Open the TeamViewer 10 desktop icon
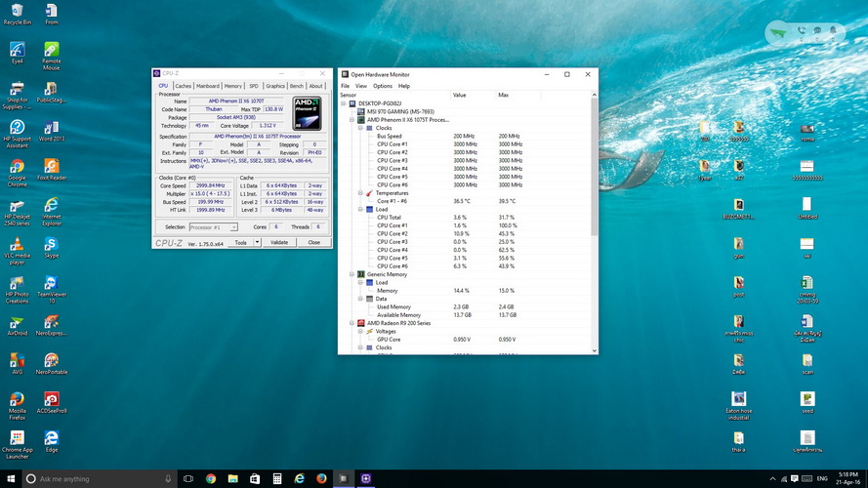The image size is (868, 488). [x=51, y=283]
